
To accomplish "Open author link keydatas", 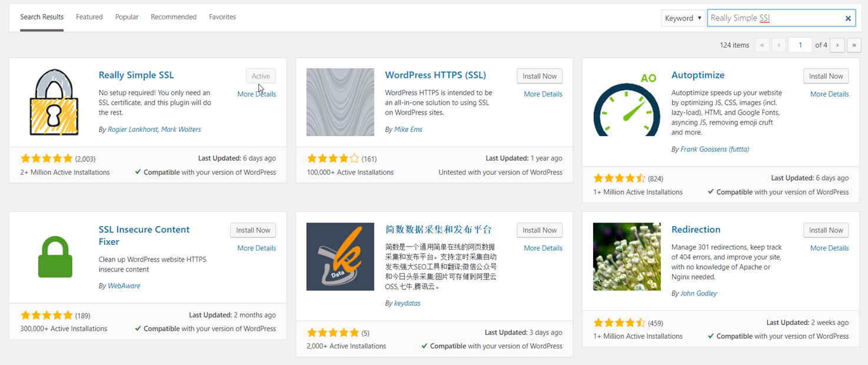I will coord(407,304).
